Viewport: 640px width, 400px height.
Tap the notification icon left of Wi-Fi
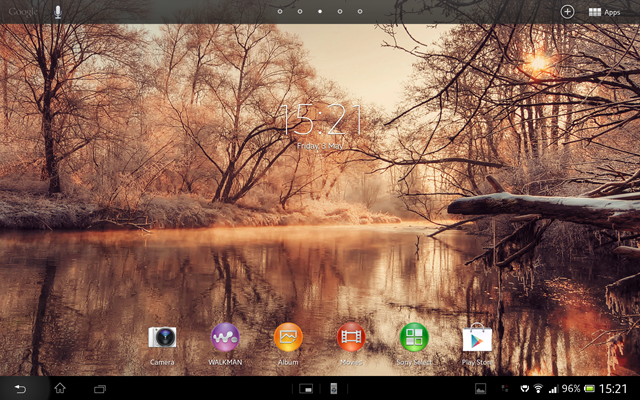(525, 389)
